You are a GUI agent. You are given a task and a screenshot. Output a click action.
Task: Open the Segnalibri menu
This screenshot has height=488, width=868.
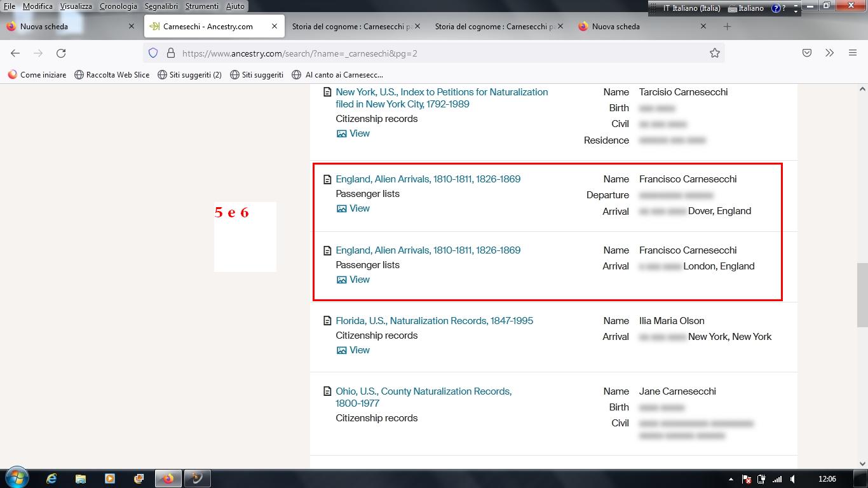[161, 6]
